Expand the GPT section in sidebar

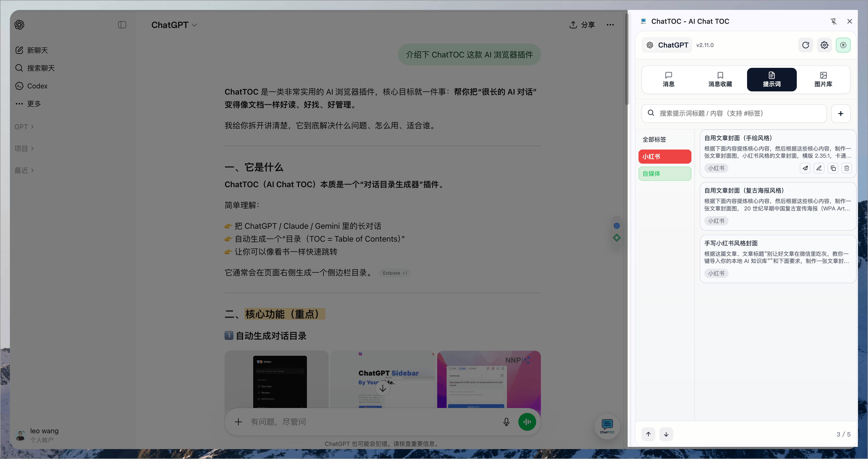pos(24,127)
